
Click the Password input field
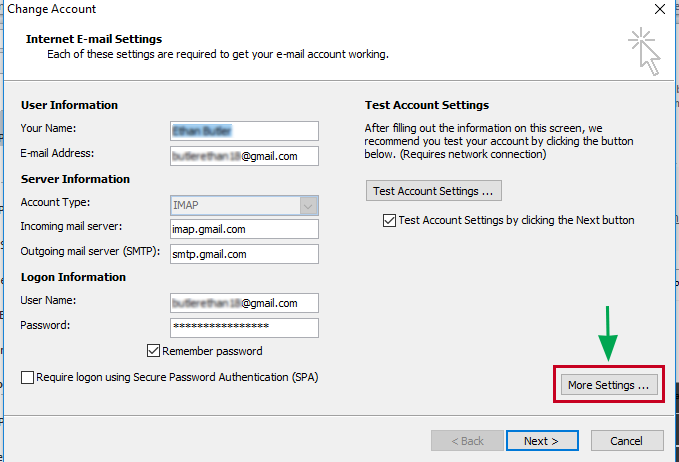tap(244, 328)
